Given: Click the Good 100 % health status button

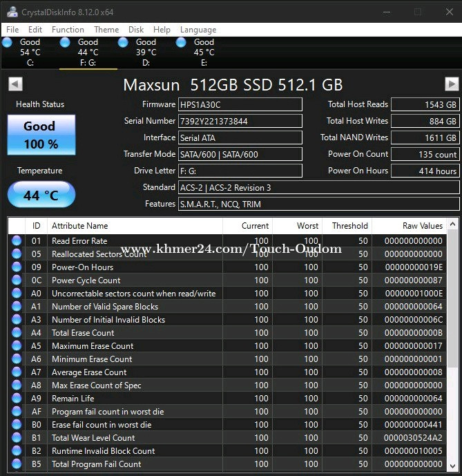Looking at the screenshot, I should pos(41,135).
